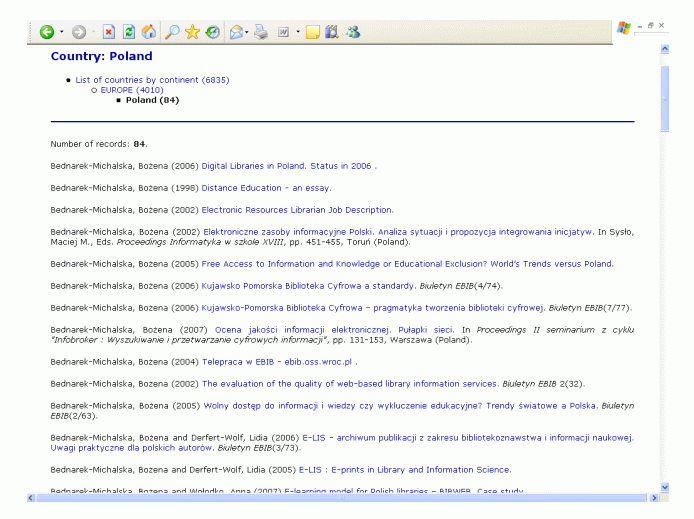The image size is (694, 519).
Task: Click the vertical scrollbar down arrow
Action: click(x=663, y=486)
